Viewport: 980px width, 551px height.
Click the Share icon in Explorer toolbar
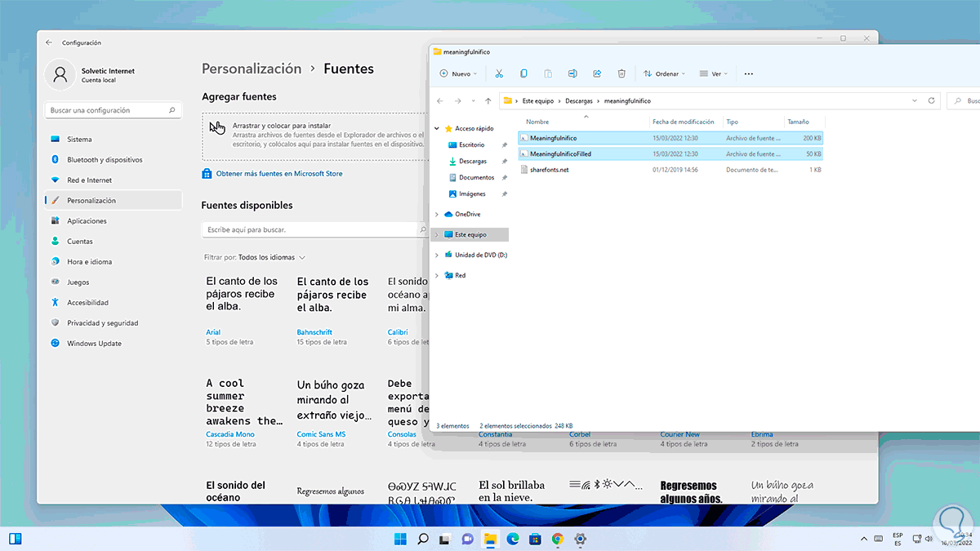(597, 73)
